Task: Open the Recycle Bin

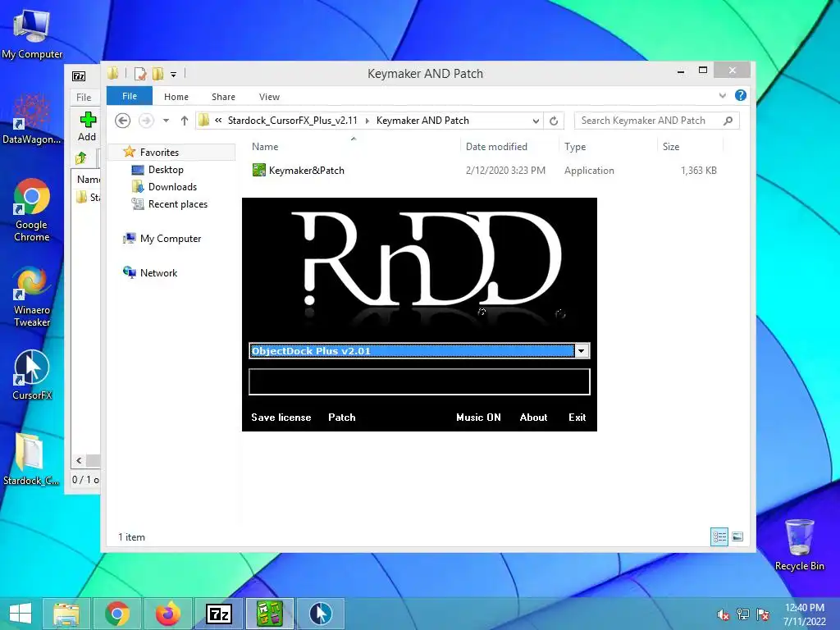Action: [799, 545]
